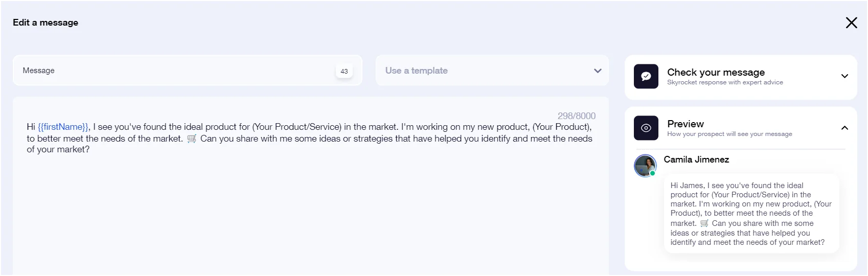Click the Message name input field
Screen dimensions: 868x276
tap(188, 71)
